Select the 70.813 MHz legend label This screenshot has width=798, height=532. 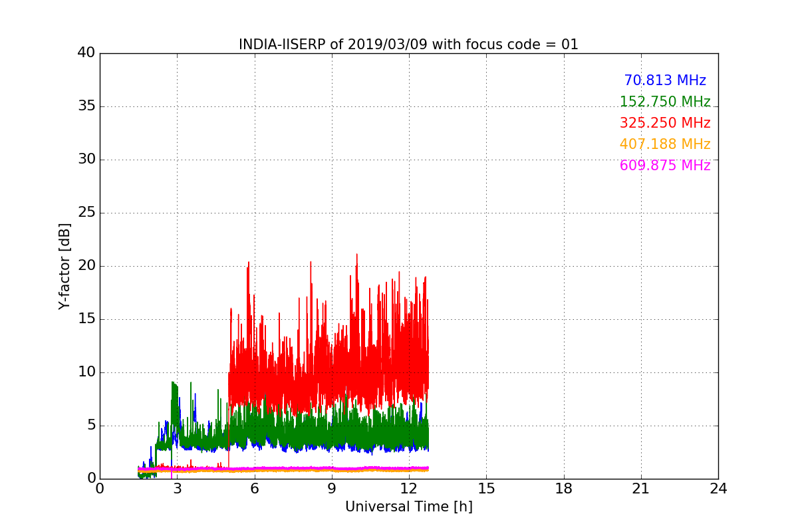click(x=665, y=80)
